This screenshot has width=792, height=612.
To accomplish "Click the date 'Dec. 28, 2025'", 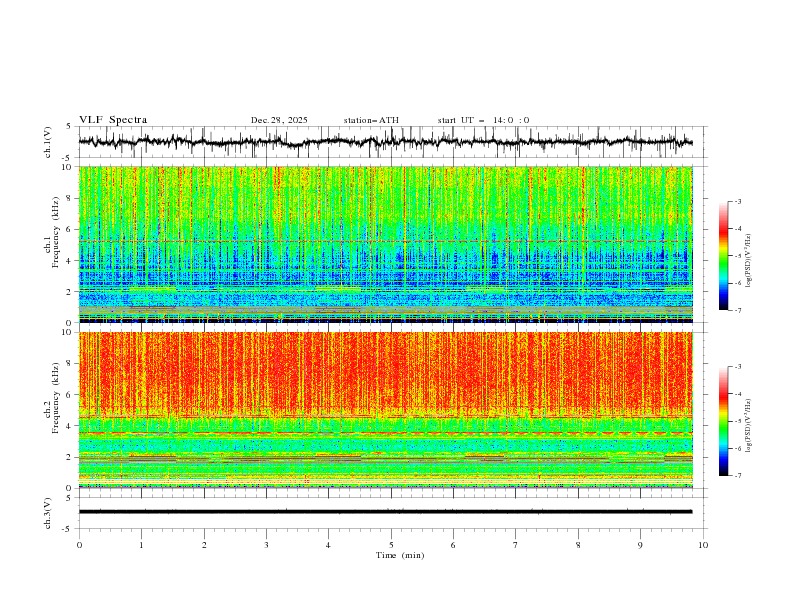I will tap(279, 120).
